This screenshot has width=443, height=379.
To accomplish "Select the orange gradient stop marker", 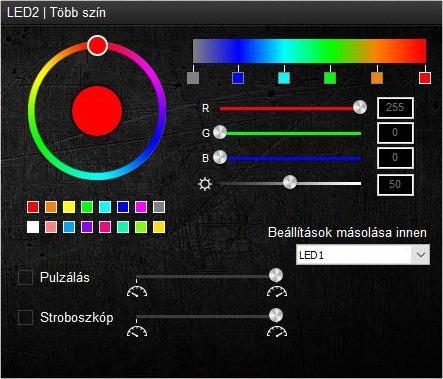I will pos(377,78).
